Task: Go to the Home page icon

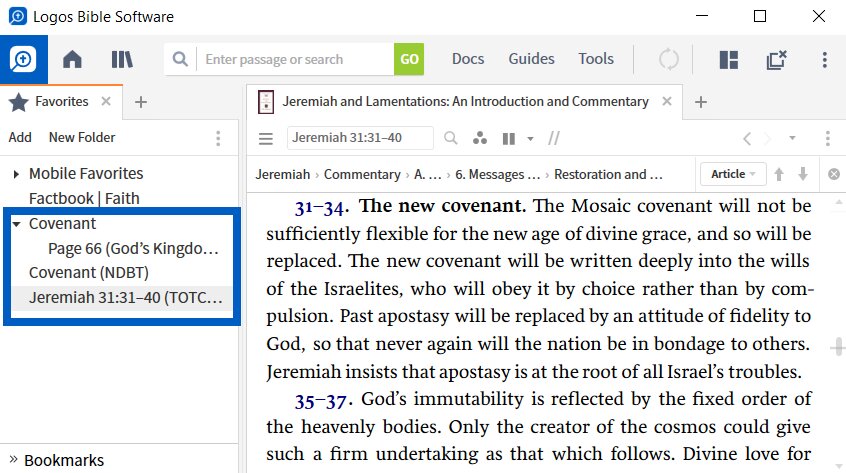Action: click(72, 59)
